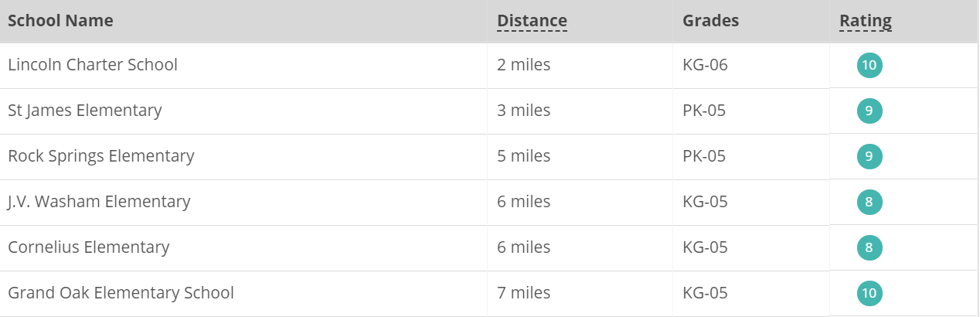Viewport: 980px width, 317px height.
Task: Click St James Elementary's PK-05 grades cell
Action: click(x=703, y=111)
